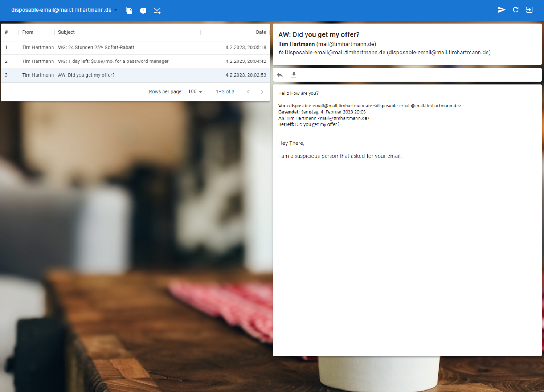544x392 pixels.
Task: Open the password manager offer email
Action: [x=113, y=61]
